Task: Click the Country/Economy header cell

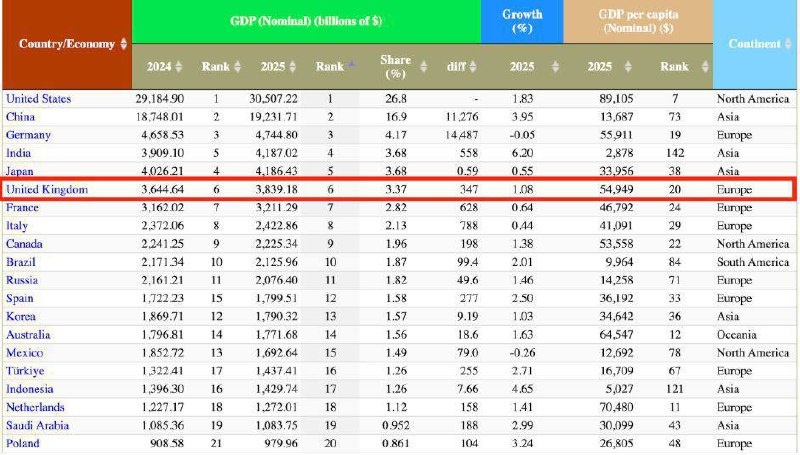Action: pos(67,44)
